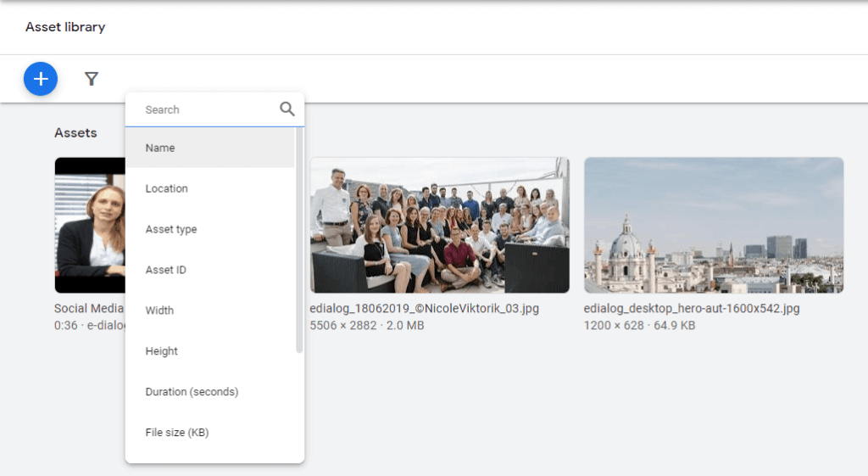This screenshot has height=476, width=868.
Task: Select Height filter option
Action: click(x=210, y=350)
